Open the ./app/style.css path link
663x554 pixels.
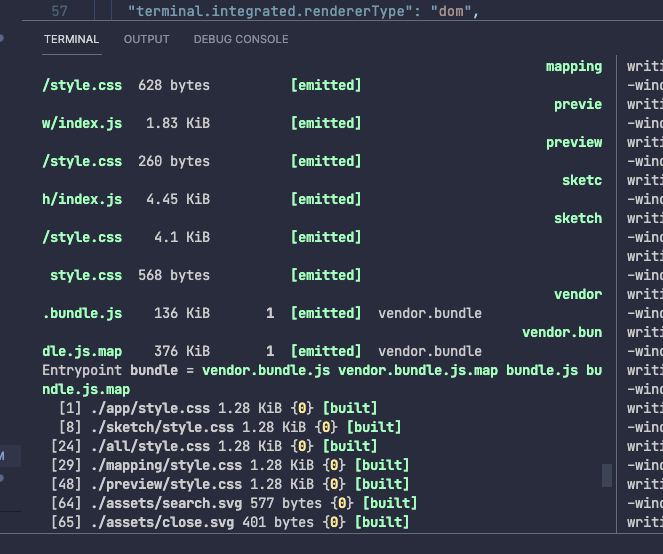point(150,408)
